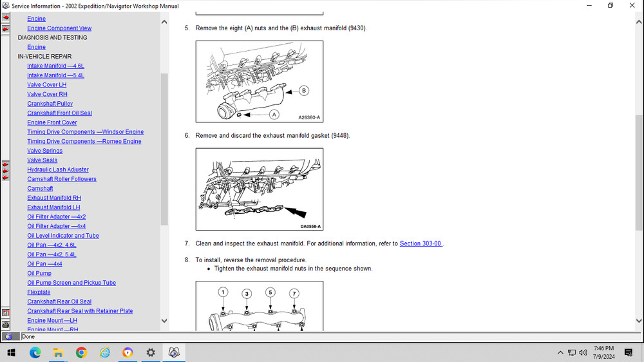Image resolution: width=644 pixels, height=362 pixels.
Task: Open the notification center icon
Action: [629, 352]
